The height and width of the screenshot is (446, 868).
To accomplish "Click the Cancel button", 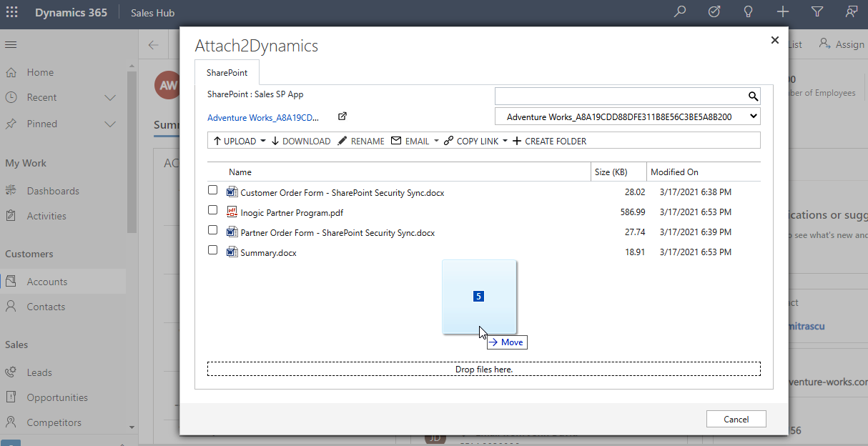I will point(736,420).
